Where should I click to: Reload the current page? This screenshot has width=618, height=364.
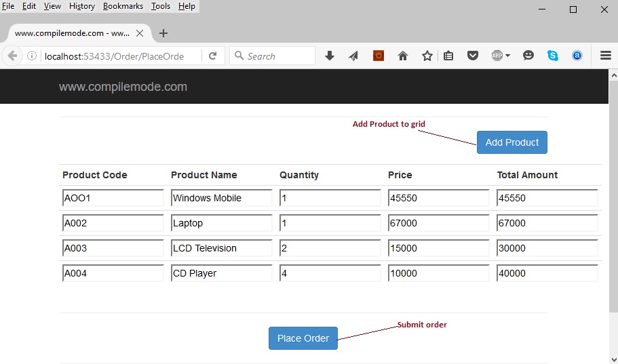(x=212, y=56)
